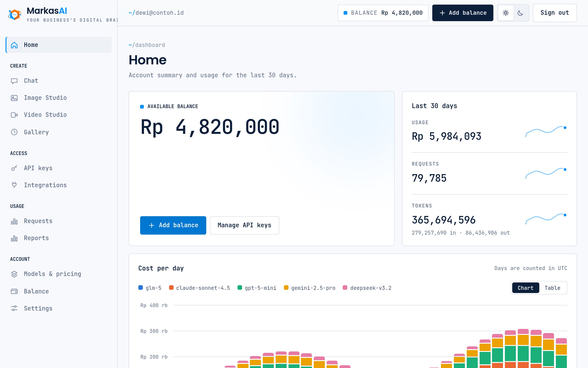588x368 pixels.
Task: Click the Rp 400 rb axis label
Action: (x=154, y=305)
